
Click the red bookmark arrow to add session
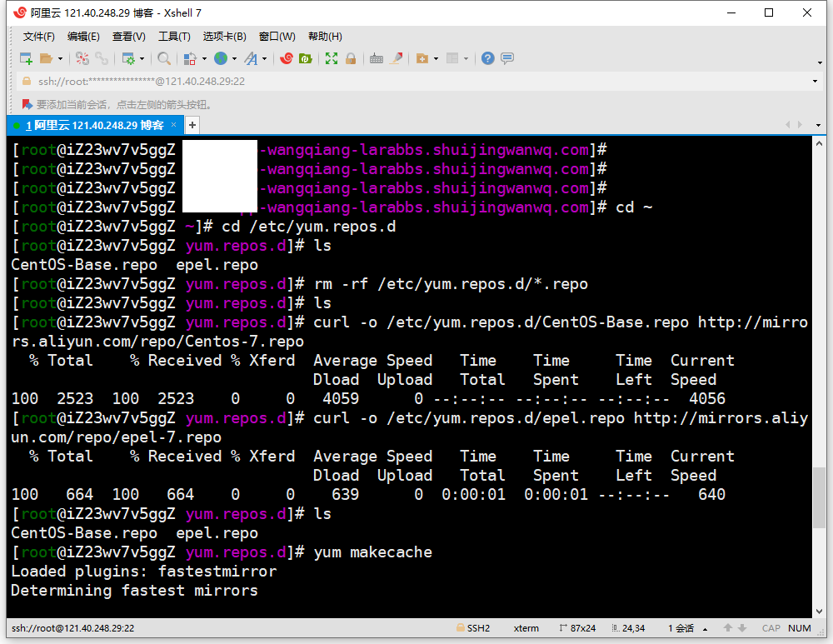26,104
